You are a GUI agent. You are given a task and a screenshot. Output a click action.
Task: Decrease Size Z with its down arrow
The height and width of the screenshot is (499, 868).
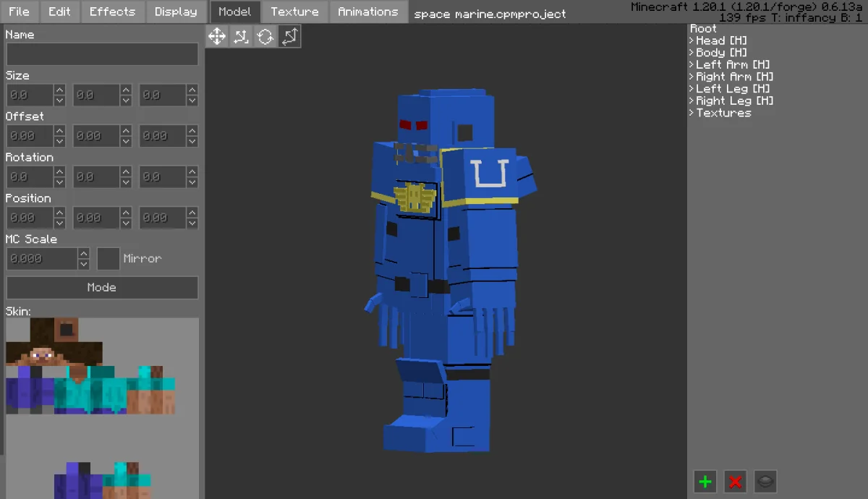pyautogui.click(x=192, y=101)
